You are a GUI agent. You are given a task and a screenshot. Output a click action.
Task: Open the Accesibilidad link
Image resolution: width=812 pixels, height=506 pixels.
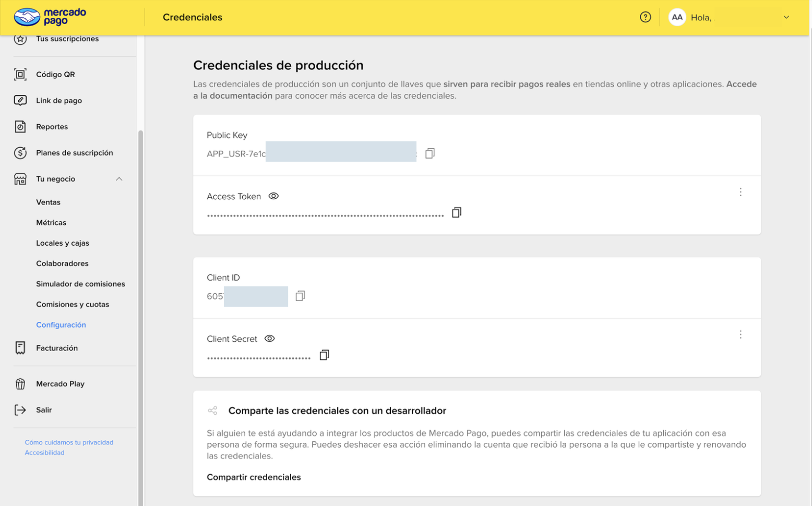pyautogui.click(x=44, y=453)
